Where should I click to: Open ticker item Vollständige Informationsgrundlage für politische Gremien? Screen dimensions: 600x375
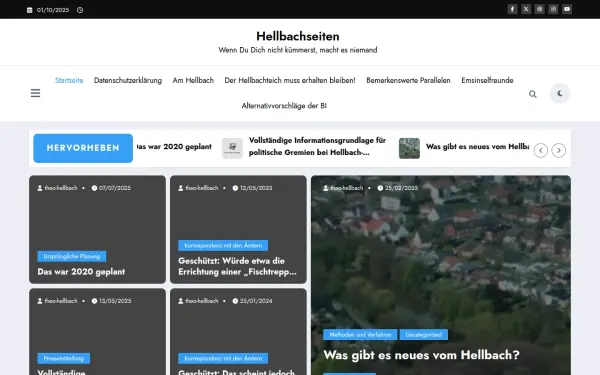coord(317,146)
